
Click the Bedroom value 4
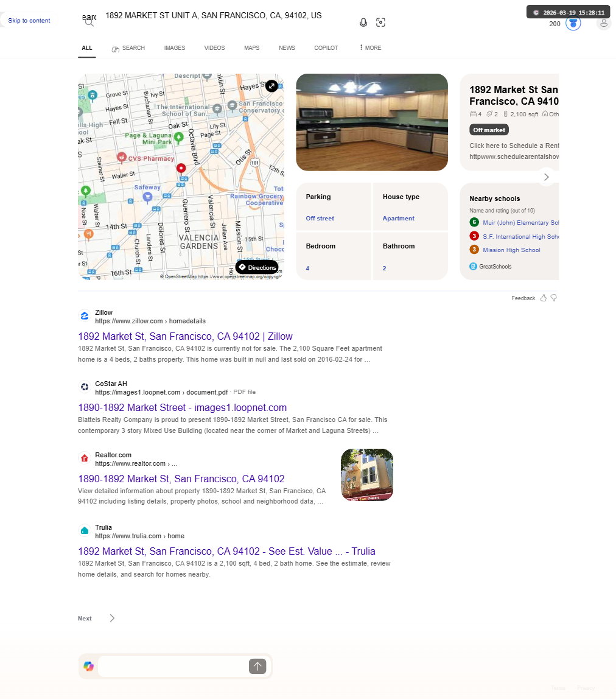(307, 269)
